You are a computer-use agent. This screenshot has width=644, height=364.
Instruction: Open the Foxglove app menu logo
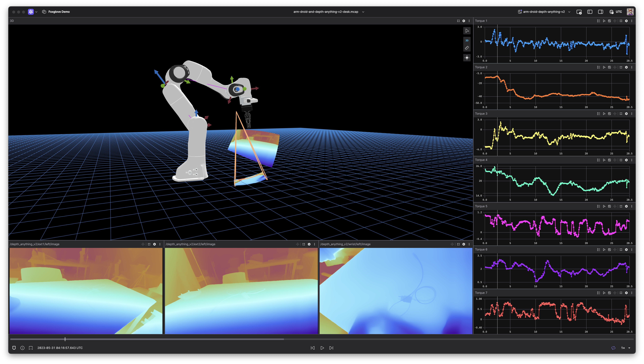point(31,12)
